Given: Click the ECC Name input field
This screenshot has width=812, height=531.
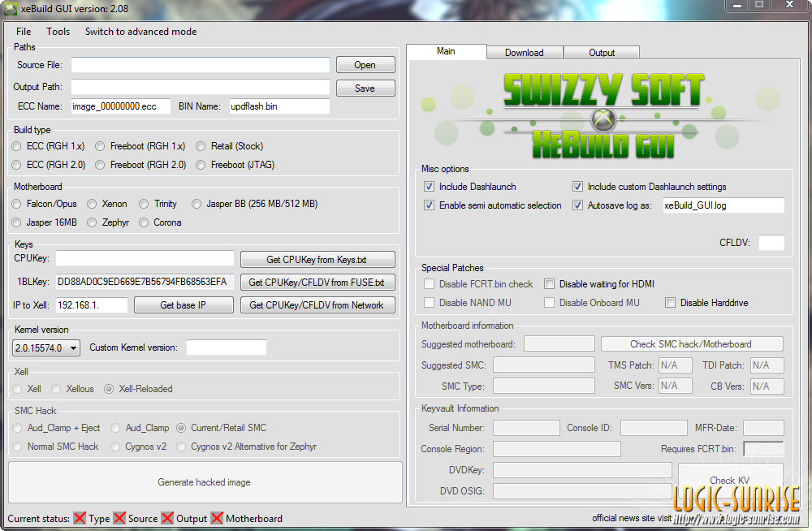Looking at the screenshot, I should coord(121,106).
